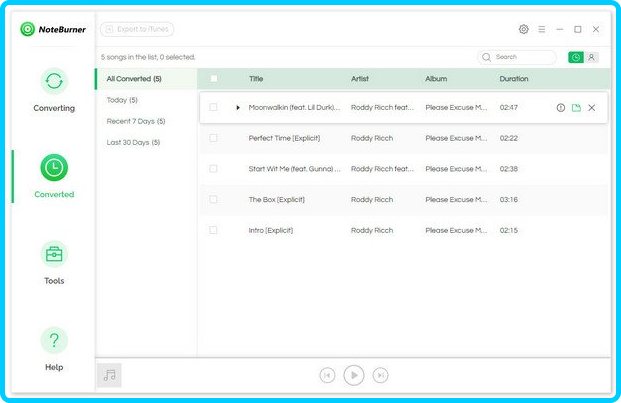
Task: Check The Box [Explicit] checkbox
Action: (213, 199)
